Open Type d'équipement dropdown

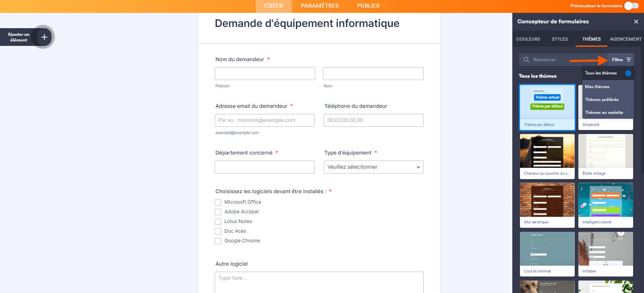373,167
